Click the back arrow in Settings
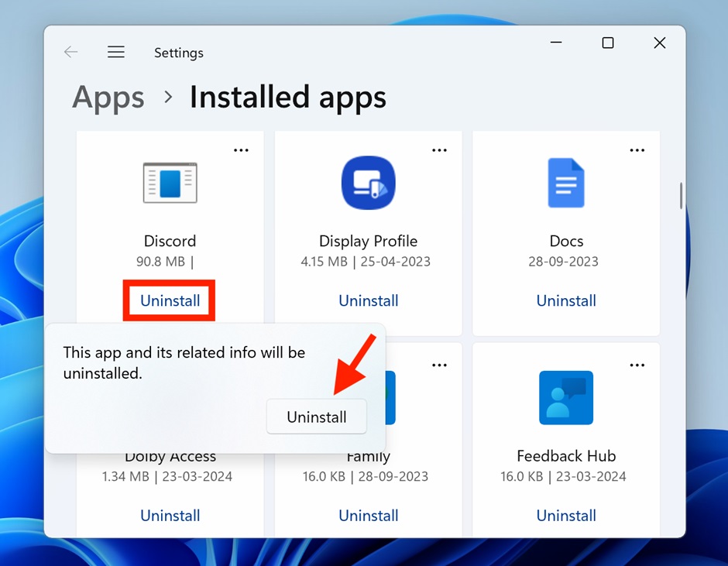The image size is (728, 566). pyautogui.click(x=70, y=52)
